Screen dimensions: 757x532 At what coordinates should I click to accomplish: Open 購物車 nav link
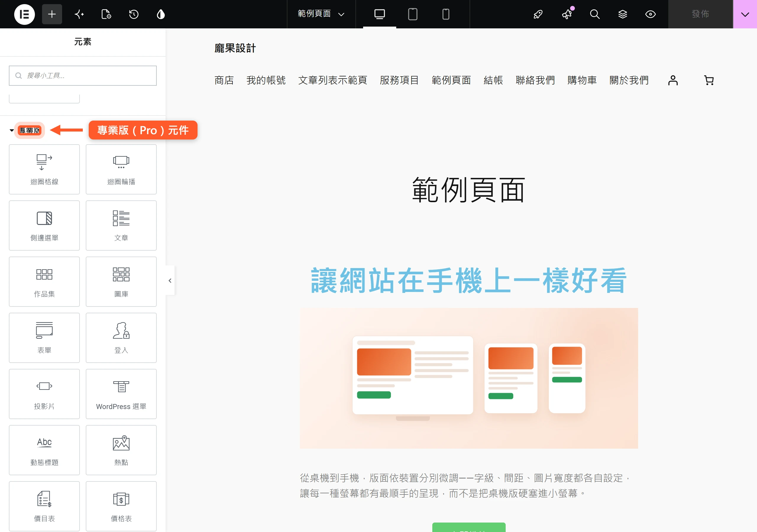(x=582, y=80)
